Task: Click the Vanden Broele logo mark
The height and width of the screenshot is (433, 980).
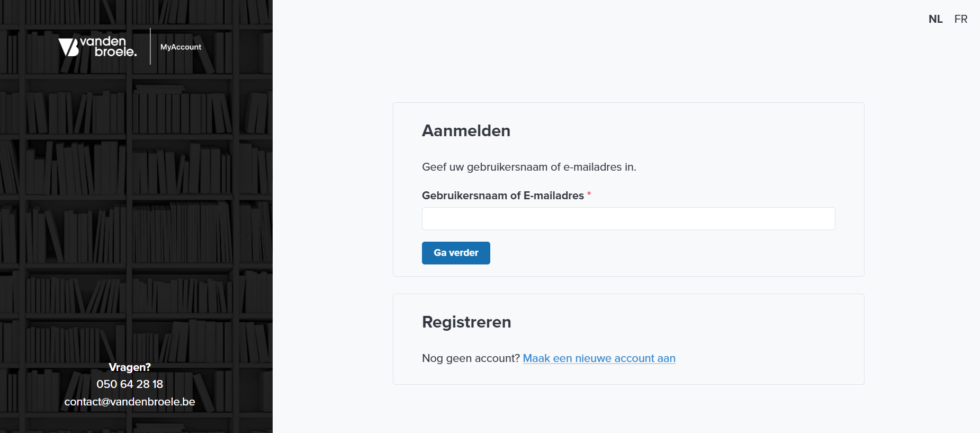Action: pos(68,47)
